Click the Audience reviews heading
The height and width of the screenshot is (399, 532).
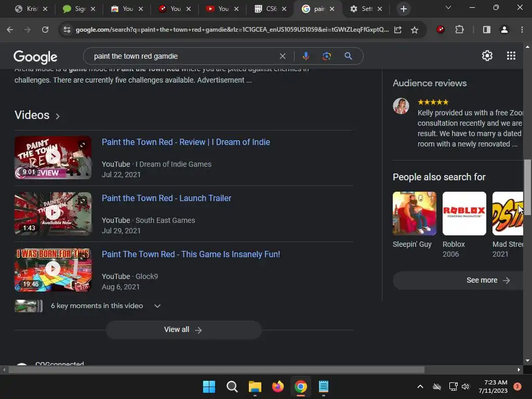(x=430, y=83)
